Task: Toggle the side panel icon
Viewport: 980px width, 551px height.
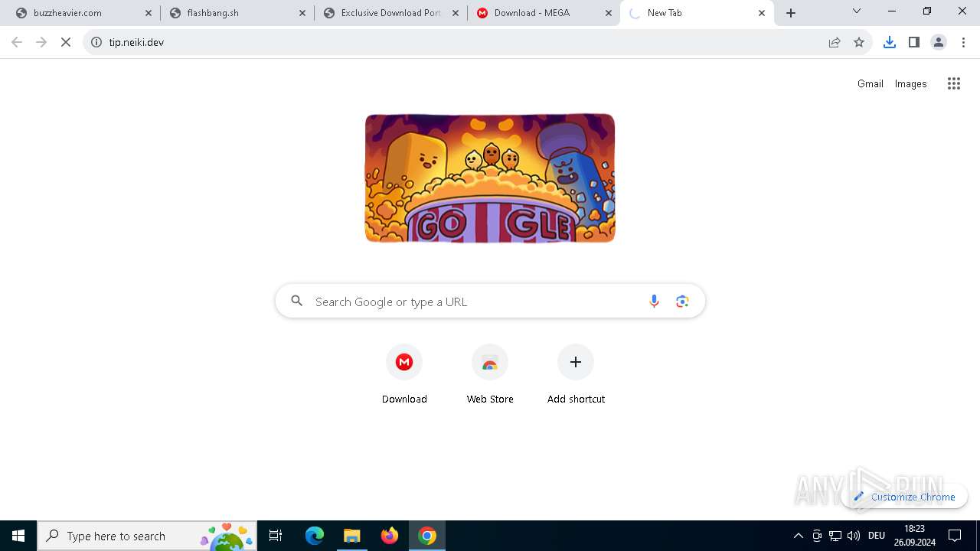Action: point(913,42)
